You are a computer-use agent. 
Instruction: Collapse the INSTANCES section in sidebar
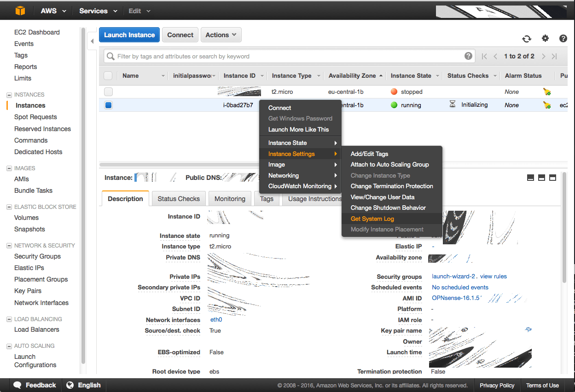point(9,95)
